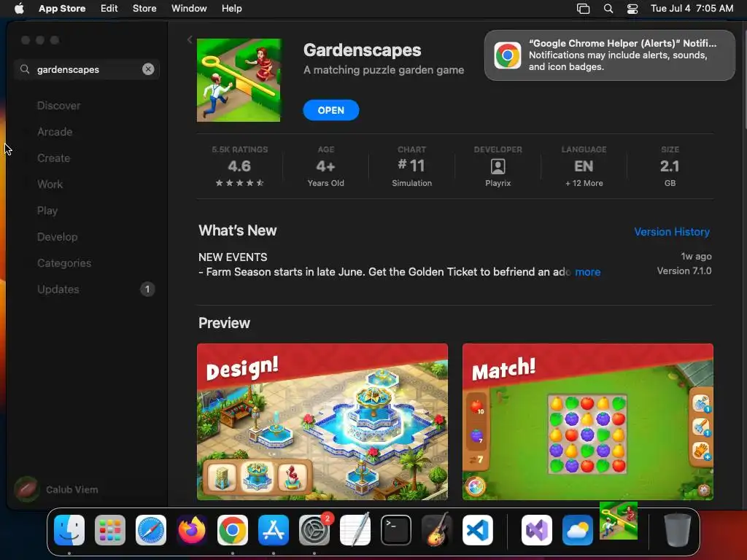Click the Updates badge showing 1

tap(147, 289)
